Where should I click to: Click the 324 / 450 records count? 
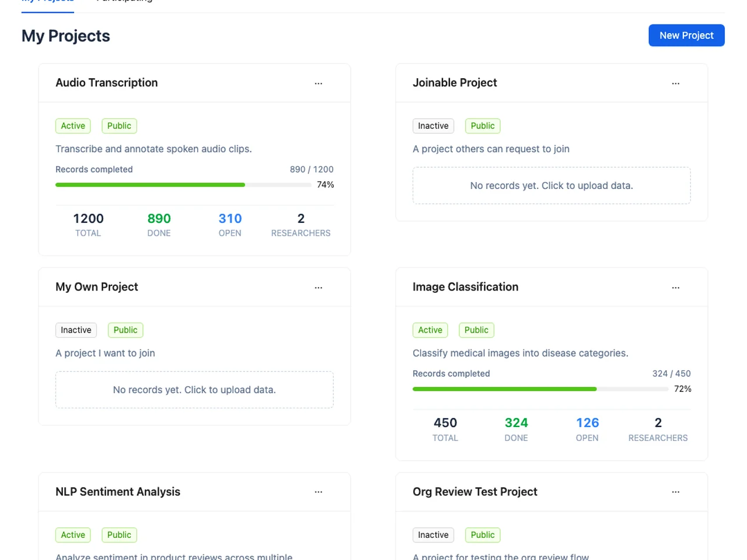click(x=672, y=374)
